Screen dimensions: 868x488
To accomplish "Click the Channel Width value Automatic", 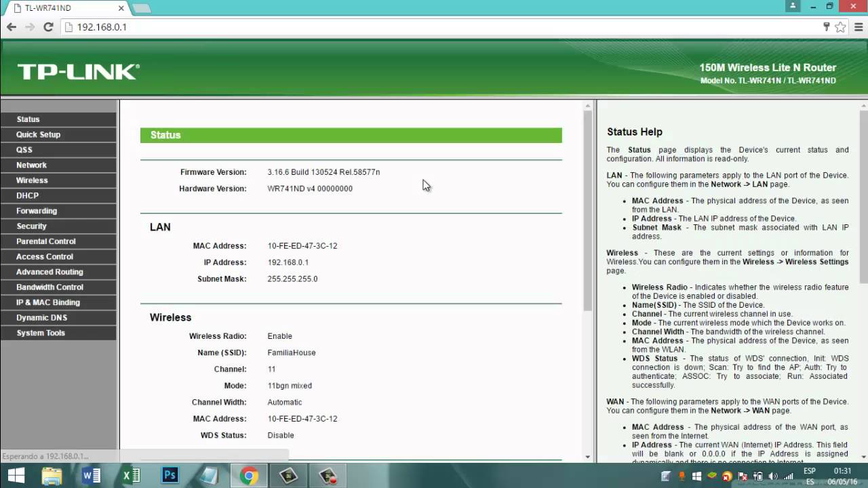I will (x=285, y=402).
